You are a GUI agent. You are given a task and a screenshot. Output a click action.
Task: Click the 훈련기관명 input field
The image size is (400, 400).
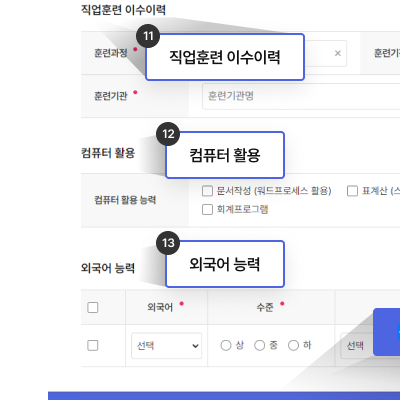coord(301,96)
